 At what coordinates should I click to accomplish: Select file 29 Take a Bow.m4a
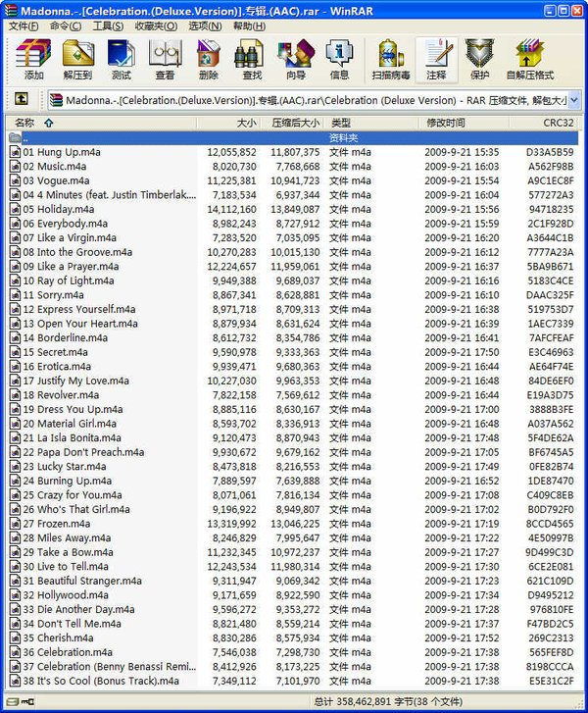[69, 552]
